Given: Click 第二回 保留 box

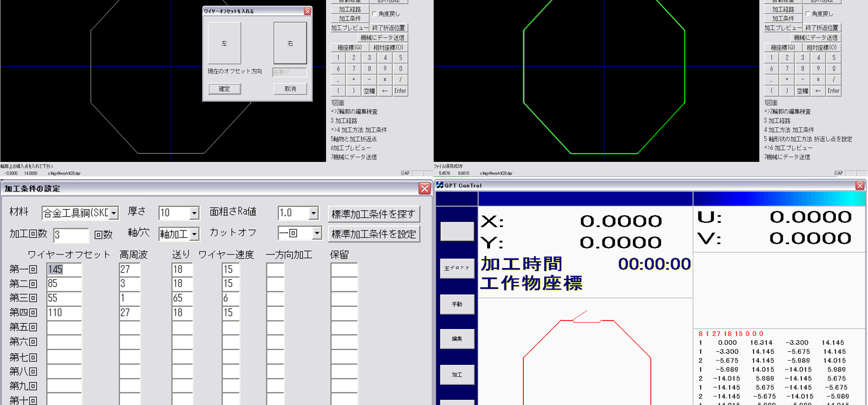Looking at the screenshot, I should tap(344, 284).
